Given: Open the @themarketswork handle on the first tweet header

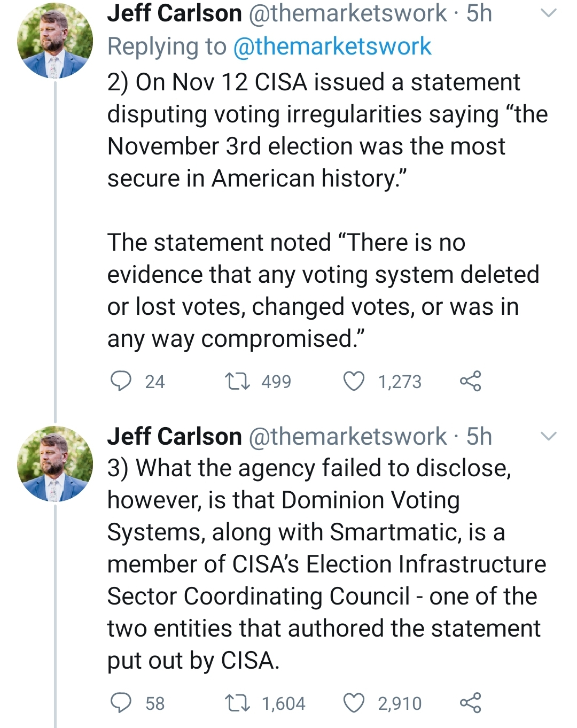Looking at the screenshot, I should pos(348,13).
